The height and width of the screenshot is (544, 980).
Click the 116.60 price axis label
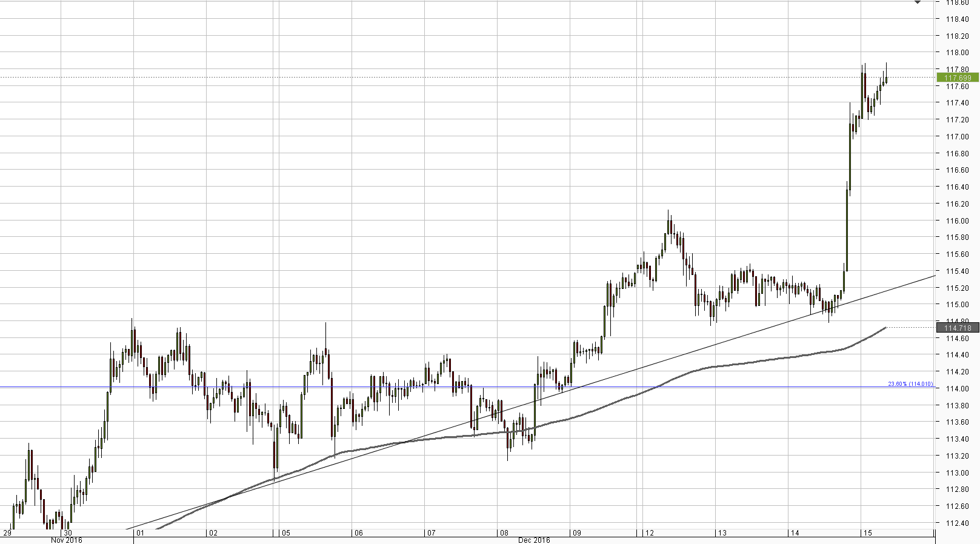click(957, 170)
